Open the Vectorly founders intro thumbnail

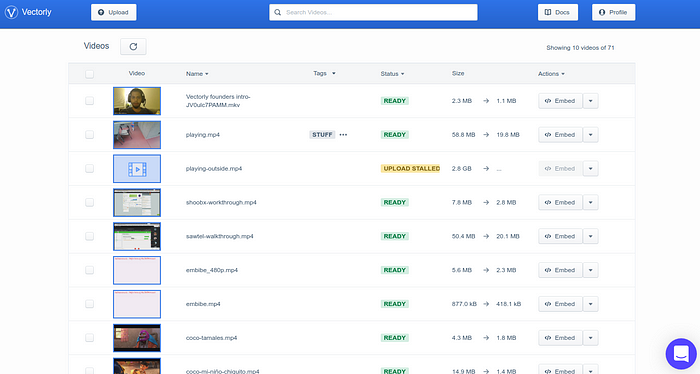137,101
